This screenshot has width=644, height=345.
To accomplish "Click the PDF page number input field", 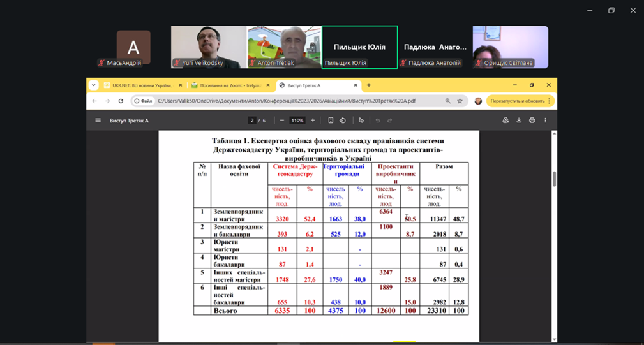I will tap(253, 121).
